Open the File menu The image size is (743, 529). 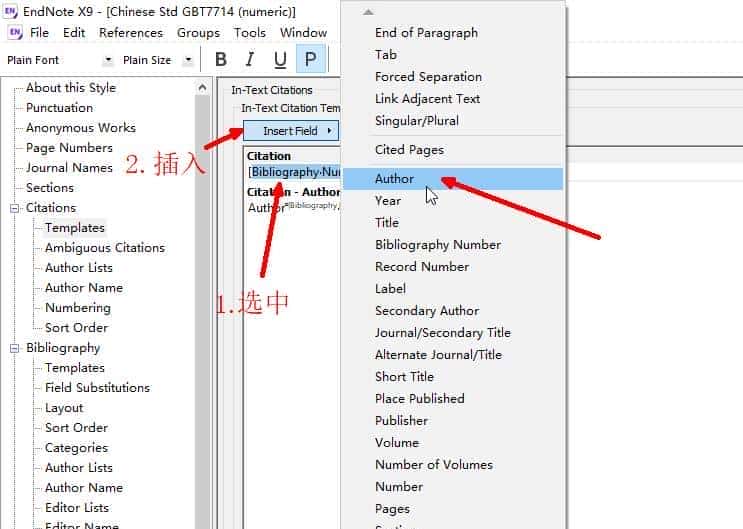39,33
